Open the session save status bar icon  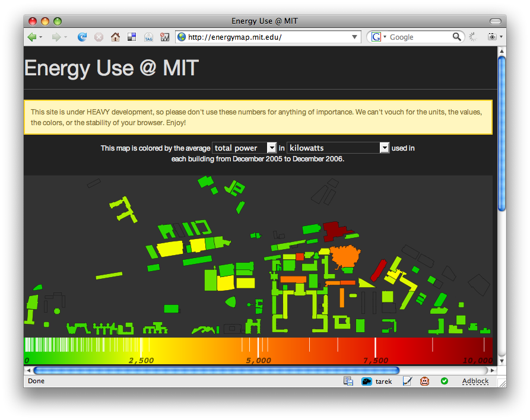[348, 381]
